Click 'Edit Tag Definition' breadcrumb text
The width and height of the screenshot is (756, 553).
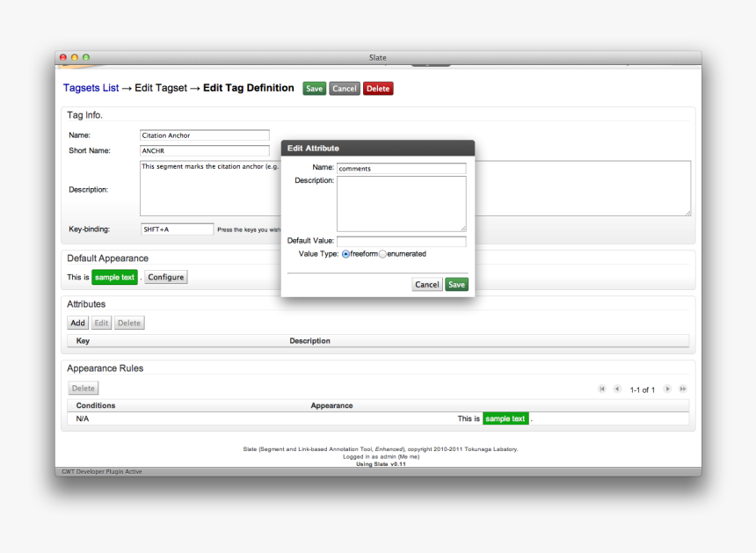pos(248,88)
